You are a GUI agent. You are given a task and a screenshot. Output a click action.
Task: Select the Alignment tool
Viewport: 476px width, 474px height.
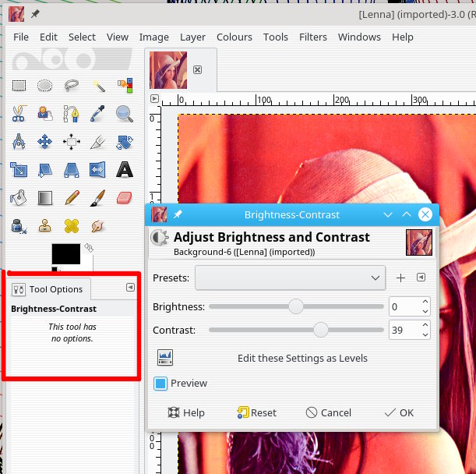click(72, 142)
